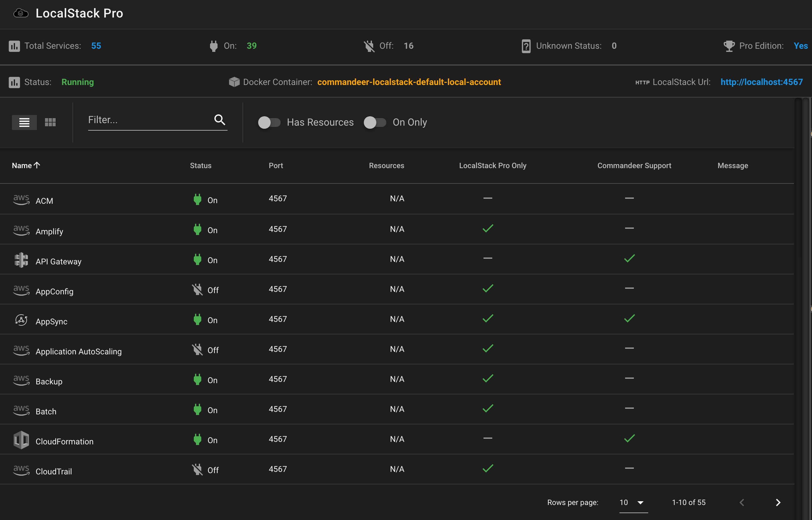Screen dimensions: 812x520
Task: Sort by the Resources column header
Action: tap(386, 165)
